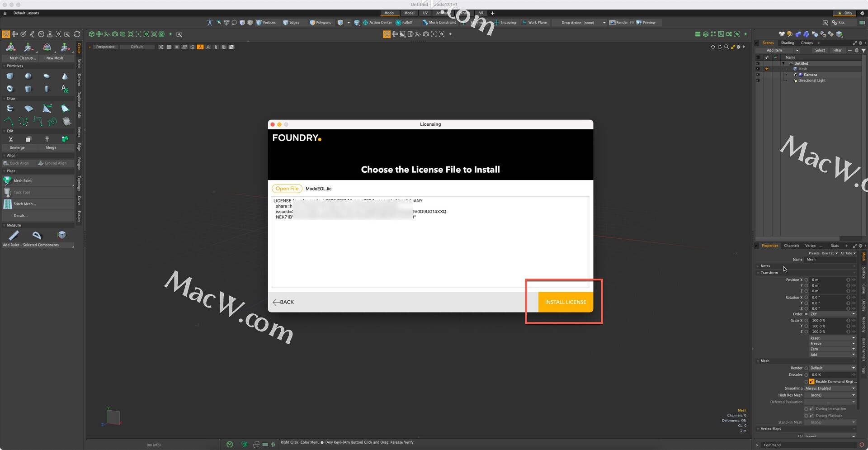This screenshot has height=450, width=868.
Task: Toggle the Only star button
Action: (x=845, y=13)
